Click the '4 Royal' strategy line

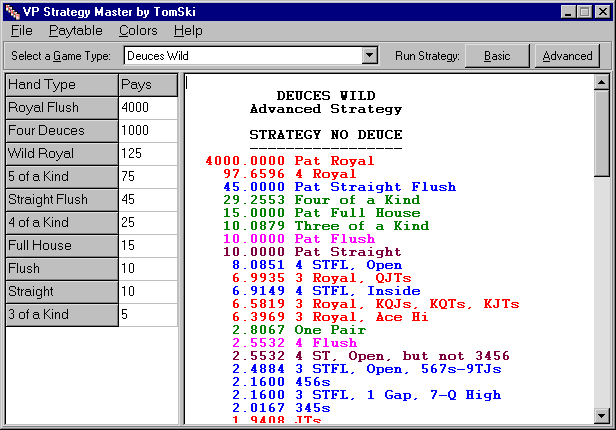tap(290, 174)
